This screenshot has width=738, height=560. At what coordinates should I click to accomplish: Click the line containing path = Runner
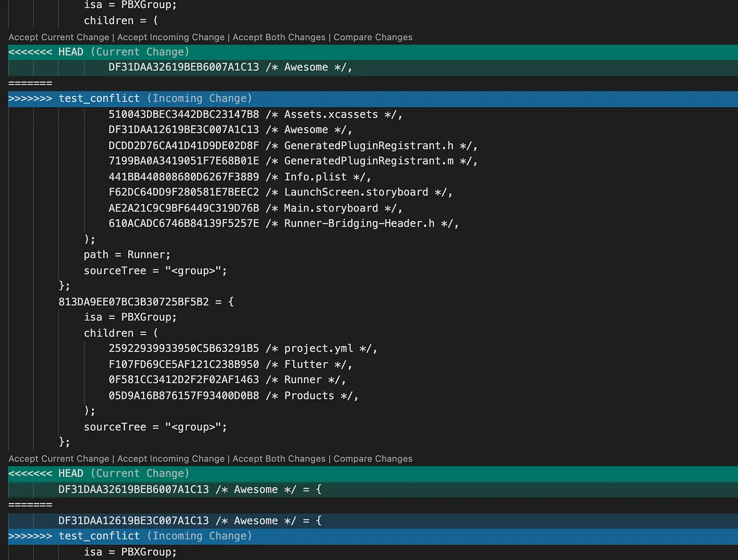[127, 254]
